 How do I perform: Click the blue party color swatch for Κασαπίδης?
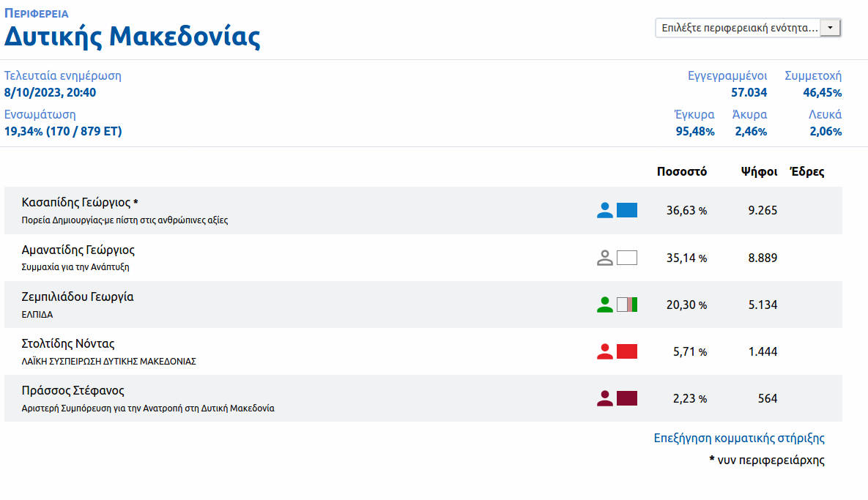click(x=627, y=211)
